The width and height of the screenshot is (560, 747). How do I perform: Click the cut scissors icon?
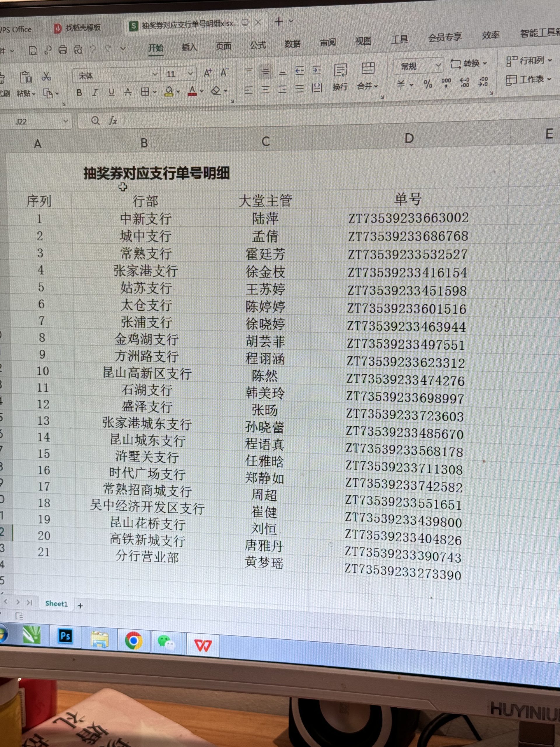pyautogui.click(x=46, y=76)
